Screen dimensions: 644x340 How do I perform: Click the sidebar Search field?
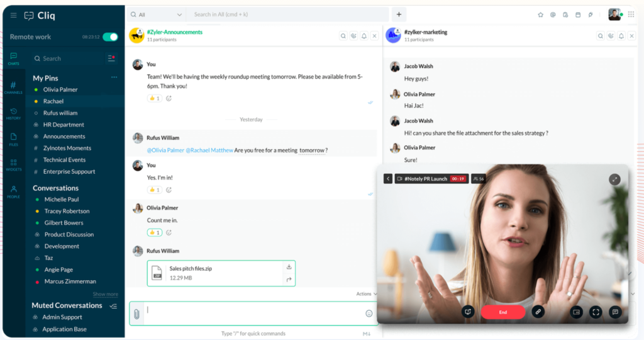[x=68, y=59]
